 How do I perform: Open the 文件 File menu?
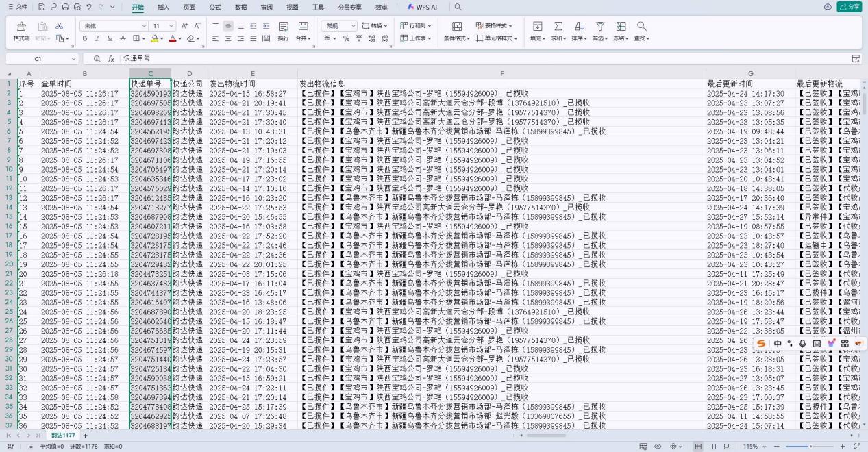click(18, 7)
